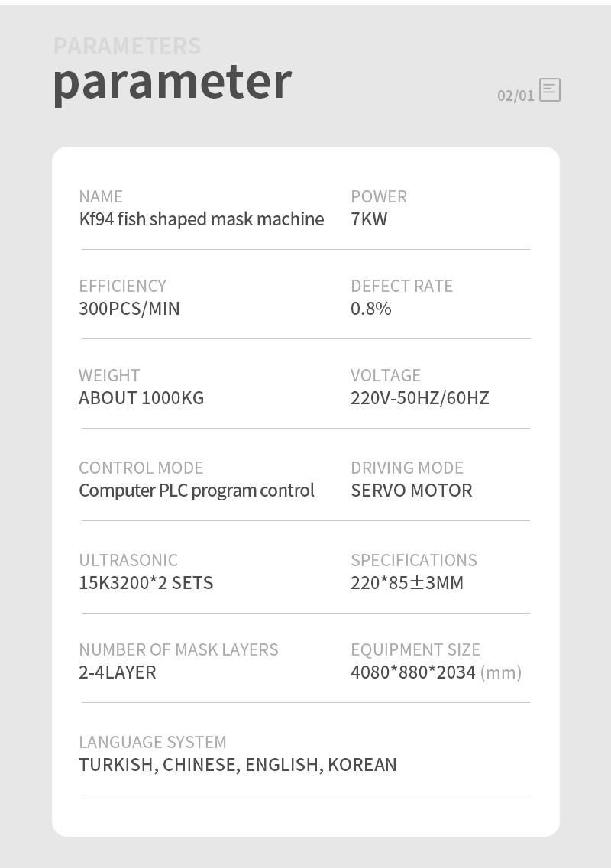Click the large 'parameter' heading

[172, 83]
